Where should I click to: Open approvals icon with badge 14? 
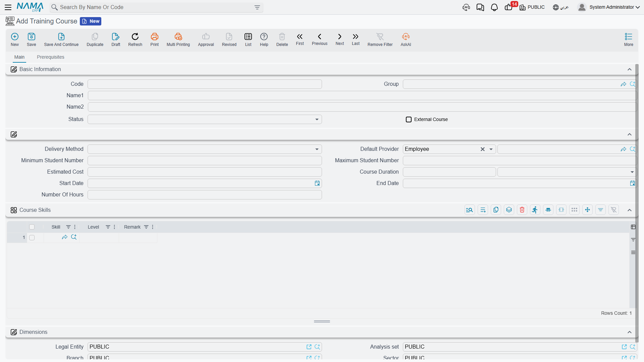coord(508,7)
